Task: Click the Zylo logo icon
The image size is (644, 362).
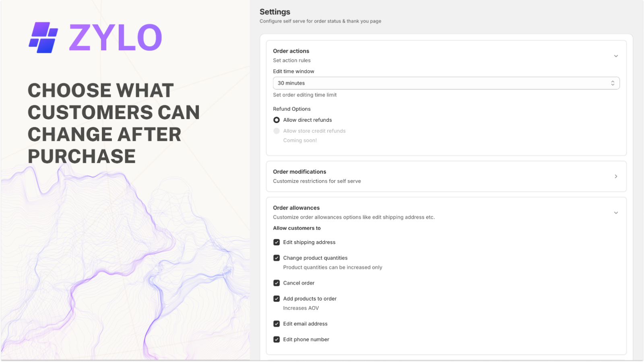Action: (x=43, y=37)
